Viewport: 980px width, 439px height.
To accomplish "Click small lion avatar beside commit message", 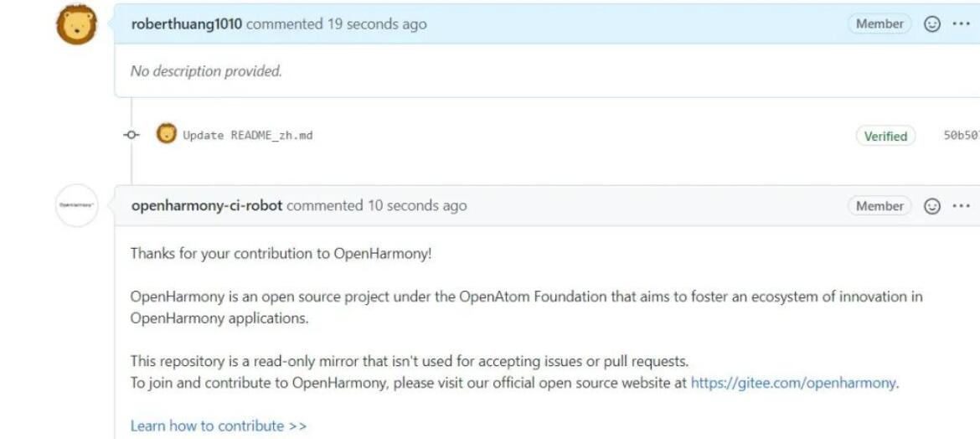I will tap(166, 134).
